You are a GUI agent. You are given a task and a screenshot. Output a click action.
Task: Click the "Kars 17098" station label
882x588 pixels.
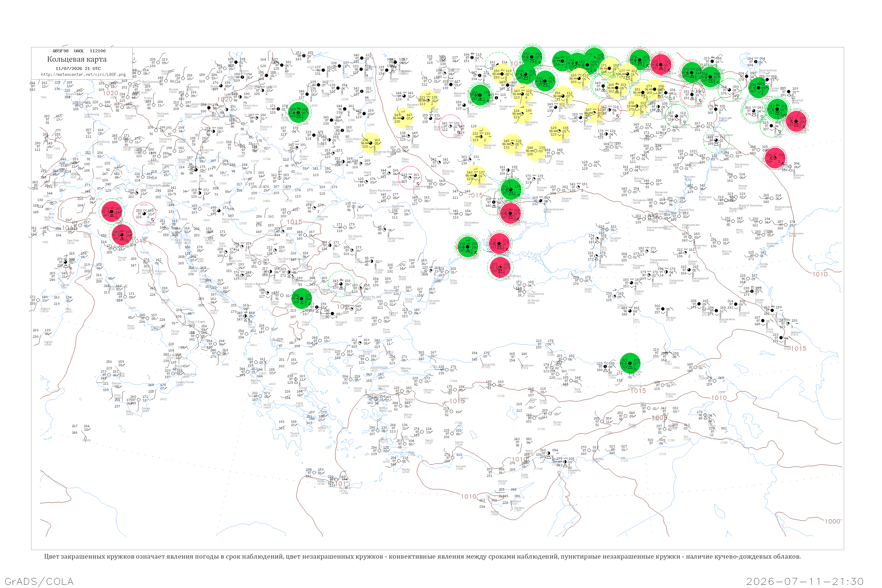[701, 377]
